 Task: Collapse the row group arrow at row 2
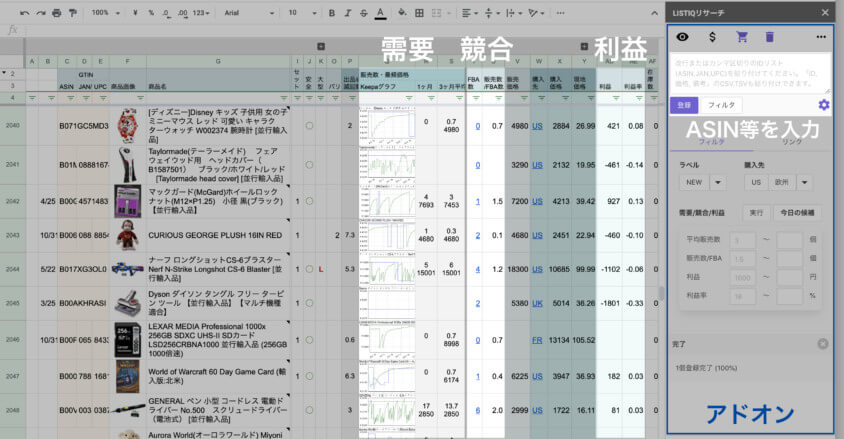(x=4, y=73)
